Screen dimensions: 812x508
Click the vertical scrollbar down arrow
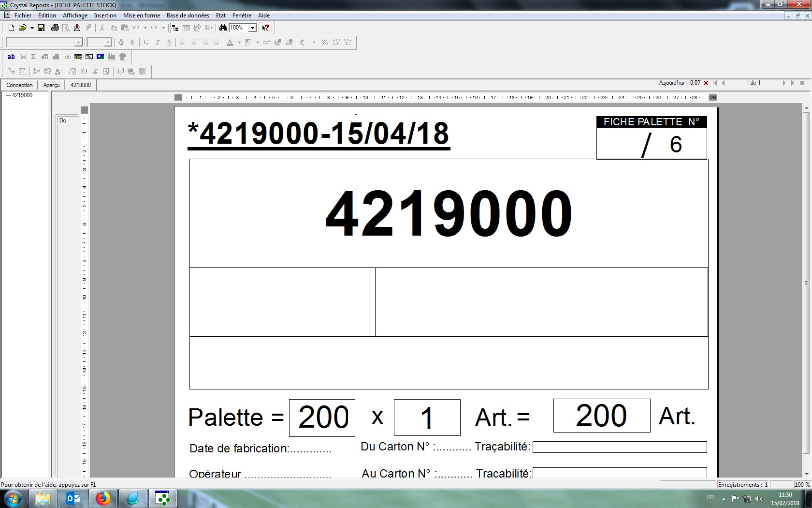click(x=806, y=474)
